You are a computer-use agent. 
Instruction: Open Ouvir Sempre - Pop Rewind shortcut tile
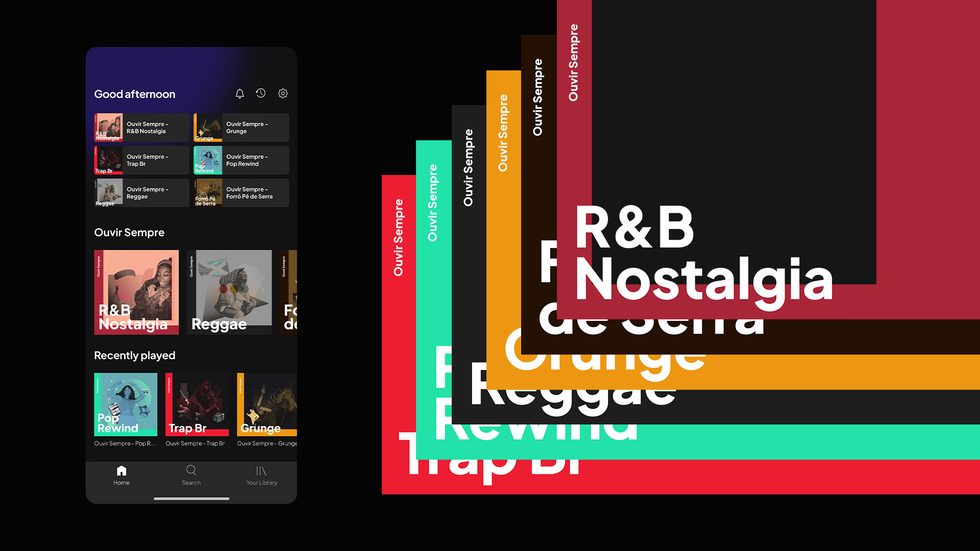pyautogui.click(x=241, y=160)
